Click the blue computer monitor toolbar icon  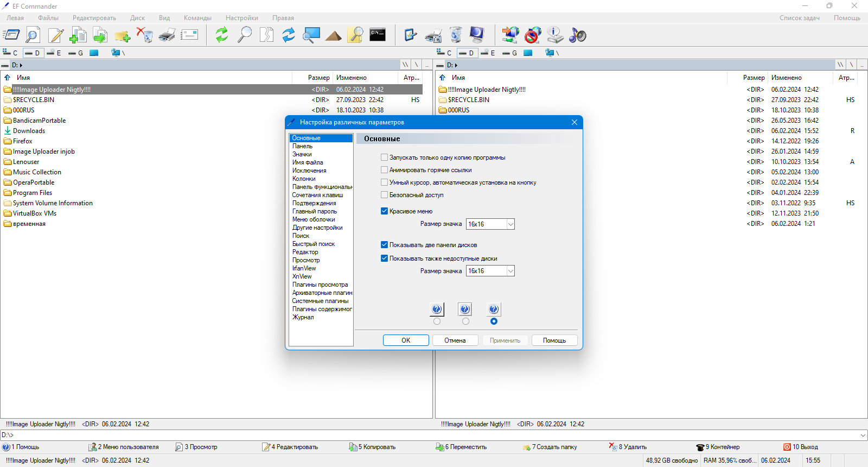pyautogui.click(x=477, y=35)
